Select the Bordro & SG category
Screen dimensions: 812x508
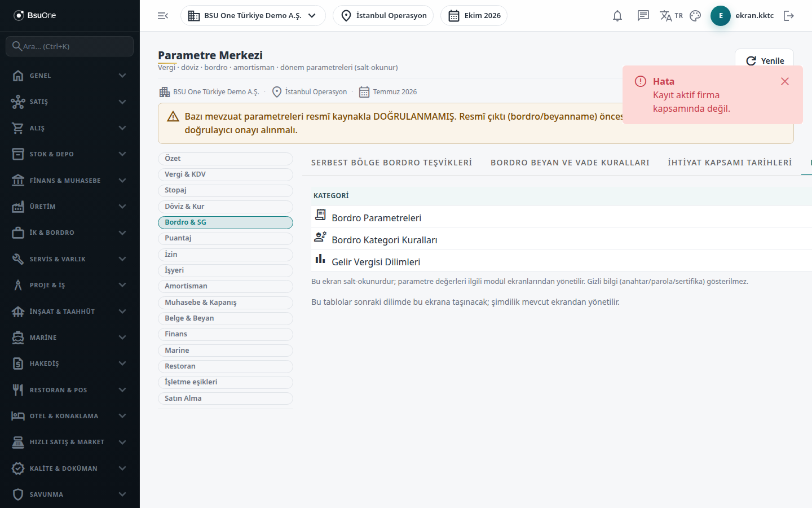click(x=226, y=222)
